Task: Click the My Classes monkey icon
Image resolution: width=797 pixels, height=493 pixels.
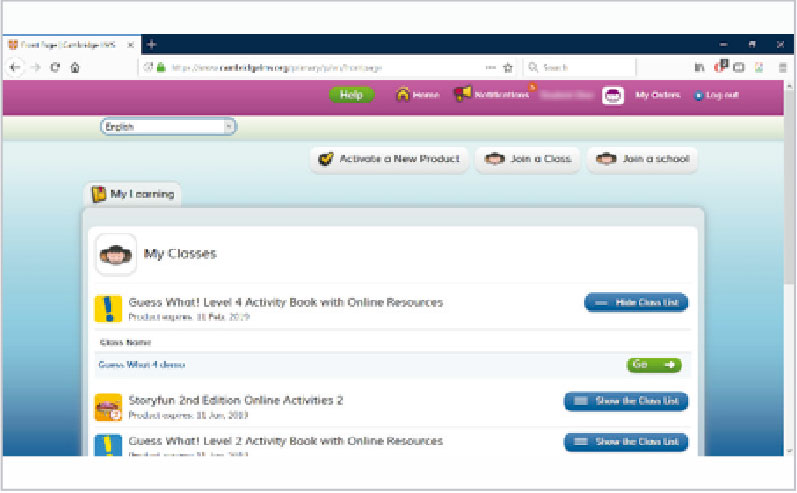Action: (116, 254)
